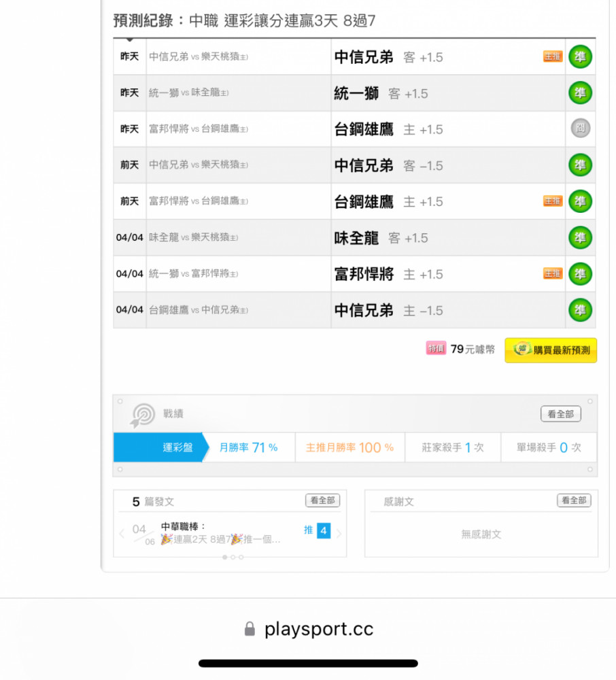Click the 79 元噓幣 price text
Image resolution: width=616 pixels, height=680 pixels.
[x=473, y=349]
